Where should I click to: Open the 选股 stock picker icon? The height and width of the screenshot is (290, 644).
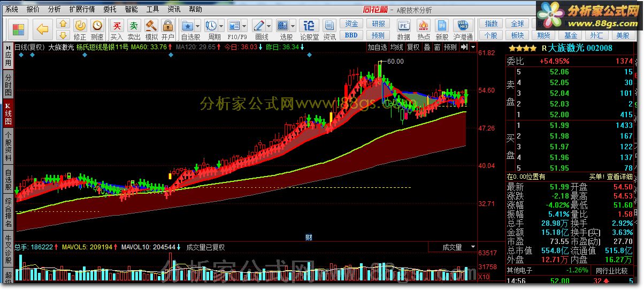283,25
